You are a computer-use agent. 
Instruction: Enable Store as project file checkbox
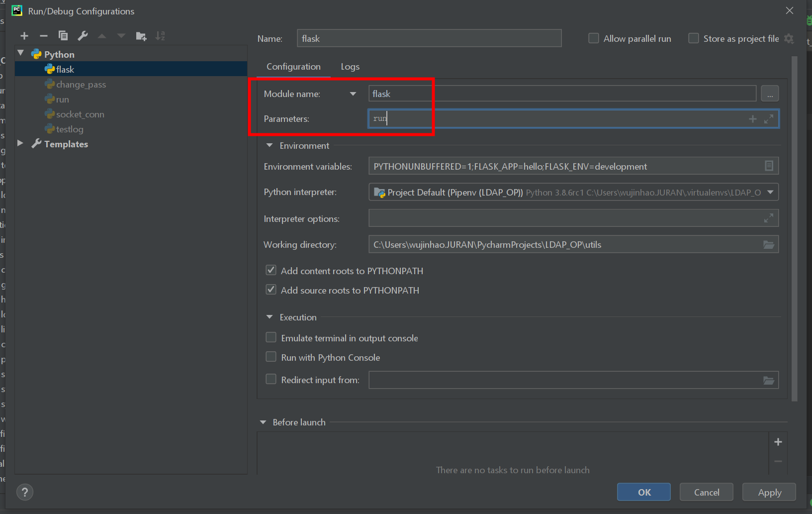click(x=694, y=38)
